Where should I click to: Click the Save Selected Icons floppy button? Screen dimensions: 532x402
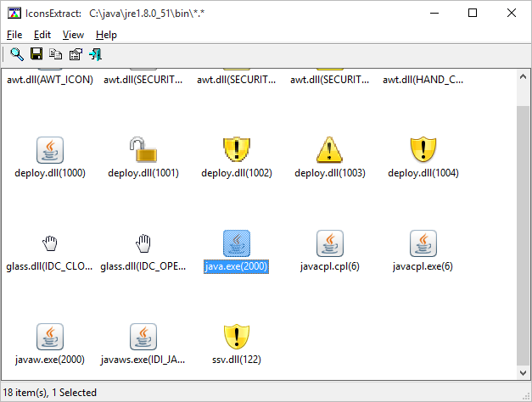click(x=36, y=54)
